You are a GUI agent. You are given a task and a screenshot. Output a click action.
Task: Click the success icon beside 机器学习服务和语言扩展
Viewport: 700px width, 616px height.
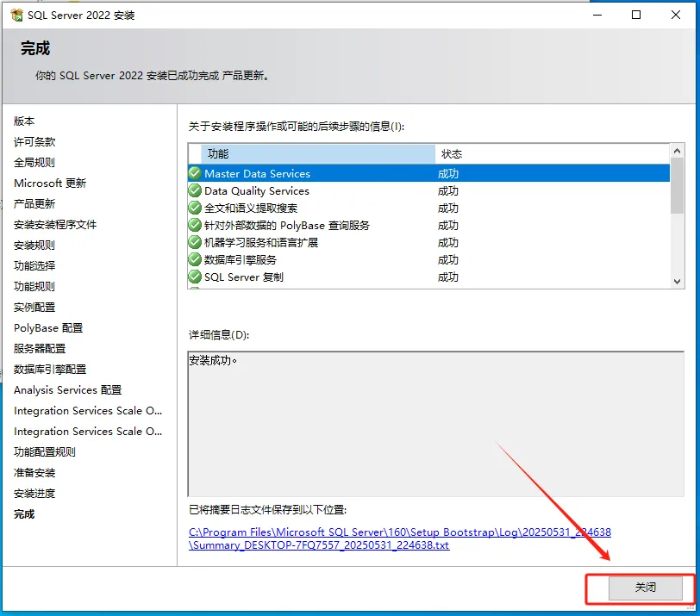(x=195, y=242)
